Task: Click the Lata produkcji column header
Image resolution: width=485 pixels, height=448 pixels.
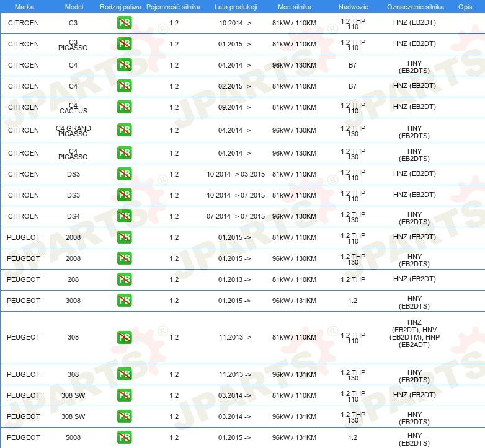Action: 236,7
